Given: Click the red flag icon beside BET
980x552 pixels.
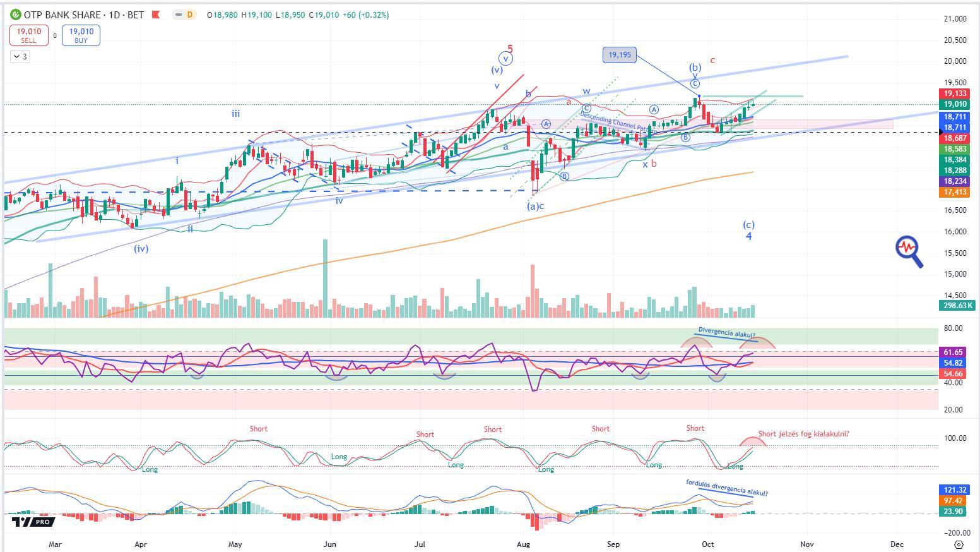Looking at the screenshot, I should click(156, 15).
